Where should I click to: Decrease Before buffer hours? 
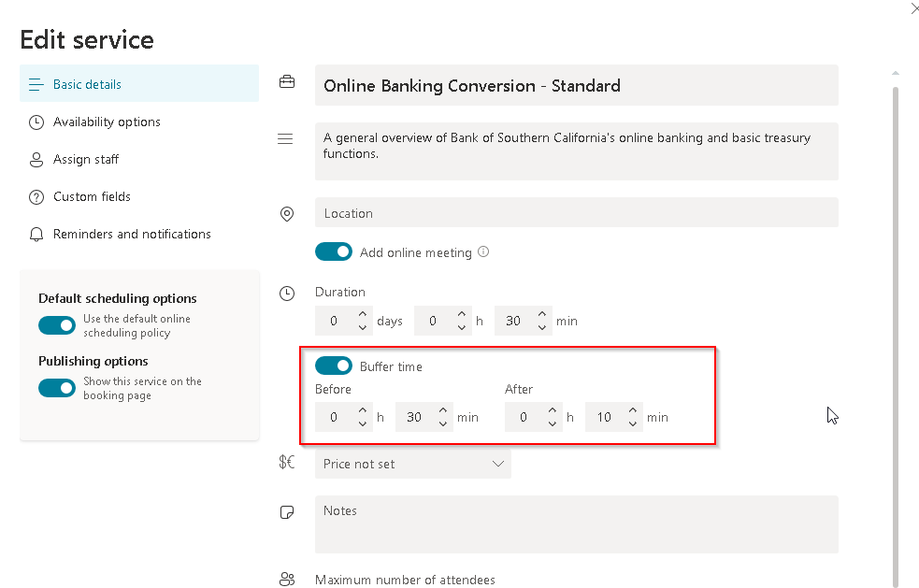click(x=363, y=423)
